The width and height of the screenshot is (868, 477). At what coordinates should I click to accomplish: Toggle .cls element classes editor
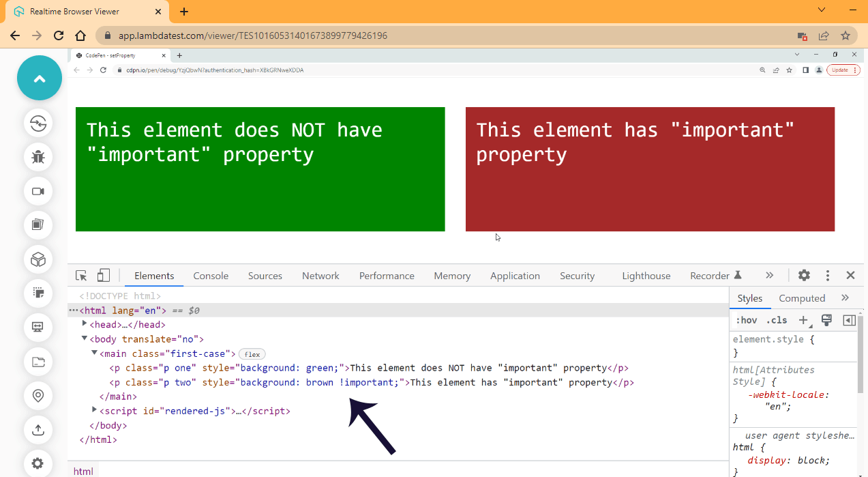pos(776,319)
